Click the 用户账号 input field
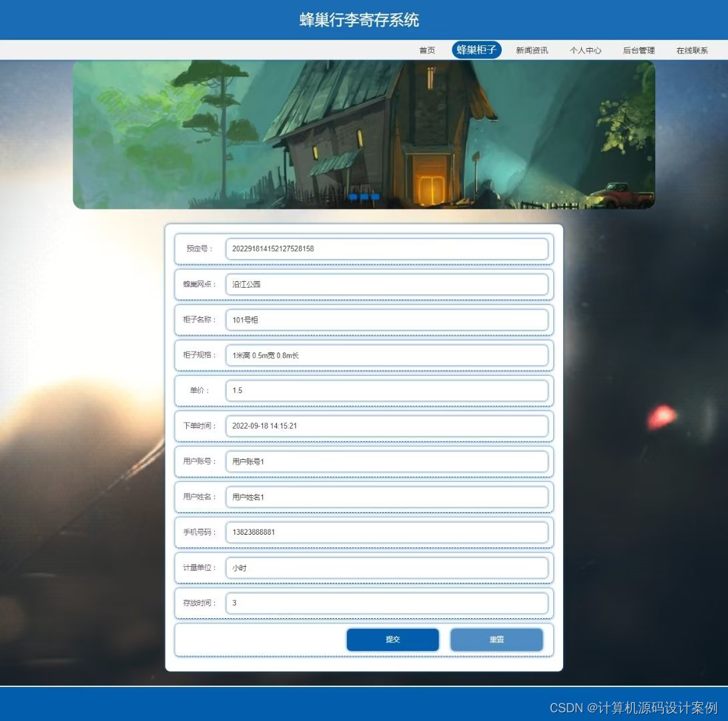The image size is (728, 721). point(387,461)
